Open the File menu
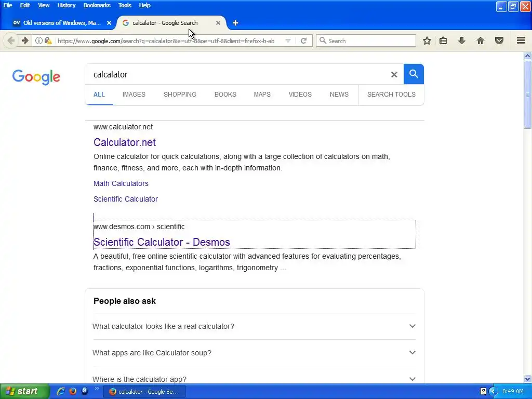The image size is (532, 399). (x=8, y=5)
